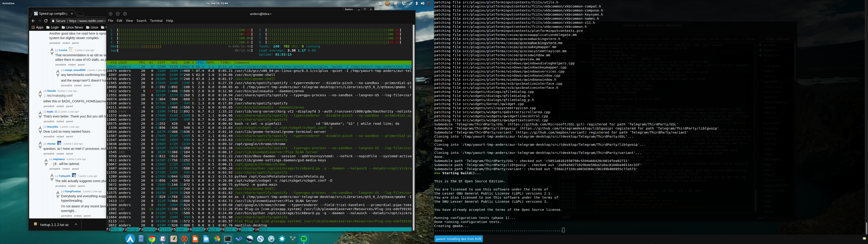Open mail-writing icon next to Chrome in dock

coord(163,239)
